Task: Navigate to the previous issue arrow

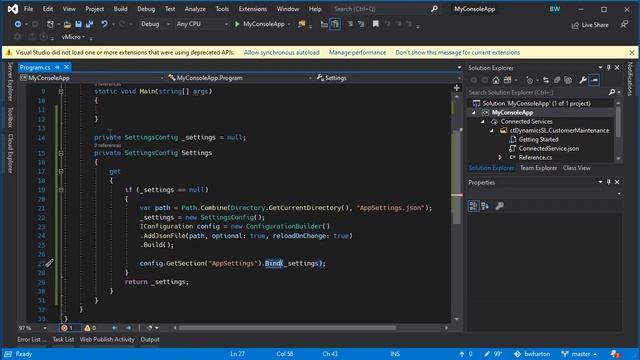Action: point(115,328)
